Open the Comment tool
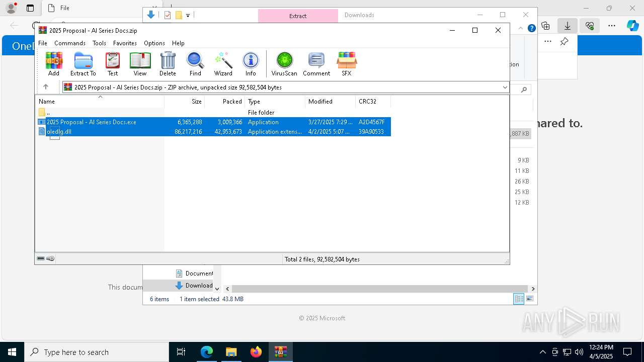Image resolution: width=644 pixels, height=362 pixels. (316, 64)
